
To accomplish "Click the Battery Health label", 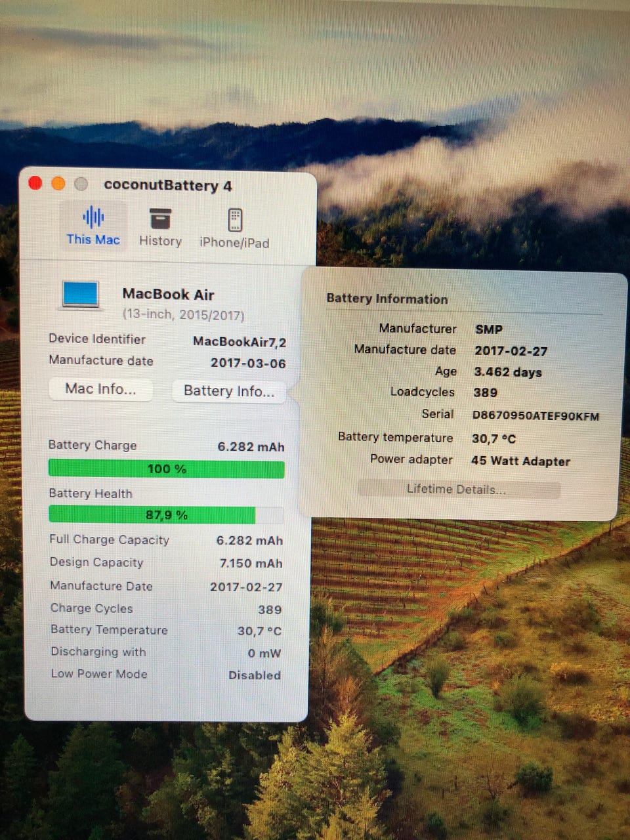I will point(91,493).
